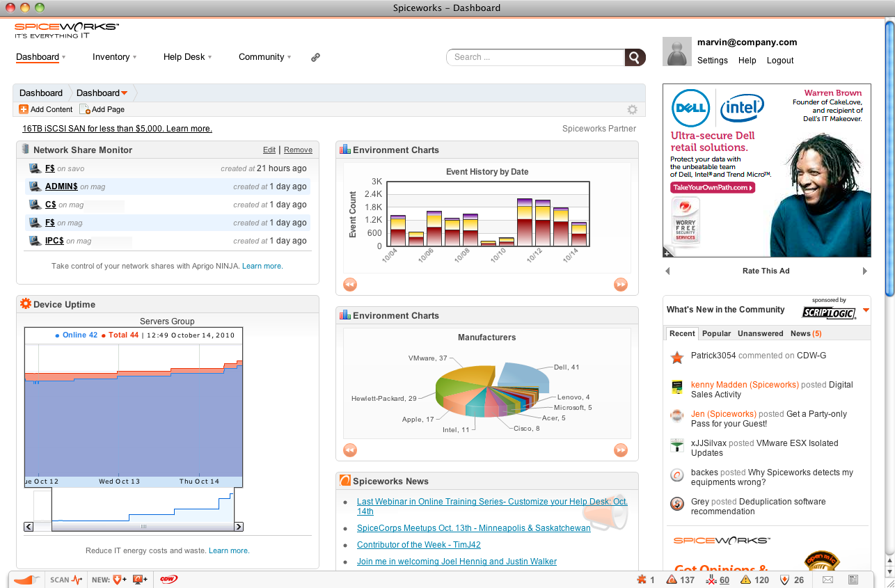Viewport: 895px width, 588px height.
Task: Click the Spiceworks logo in the header
Action: 67,30
